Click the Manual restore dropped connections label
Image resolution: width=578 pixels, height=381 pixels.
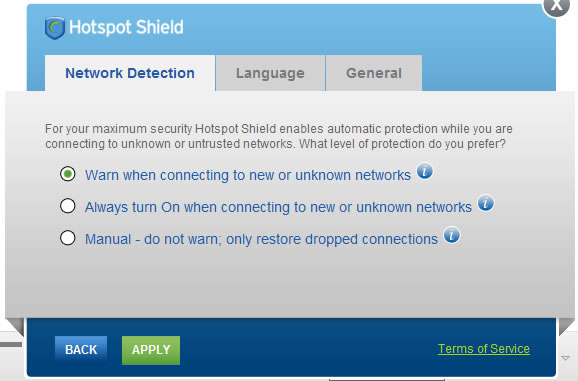click(261, 239)
